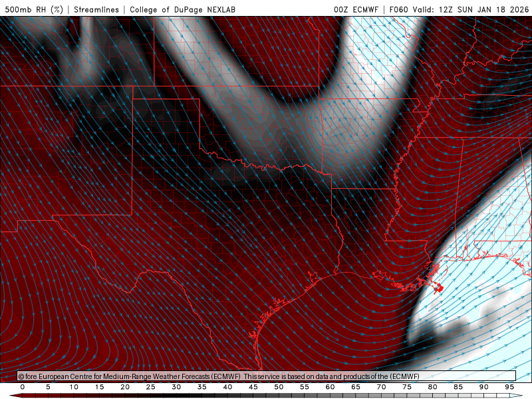532x399 pixels.
Task: Pick the '95' colorbar scale label
Action: pos(509,387)
